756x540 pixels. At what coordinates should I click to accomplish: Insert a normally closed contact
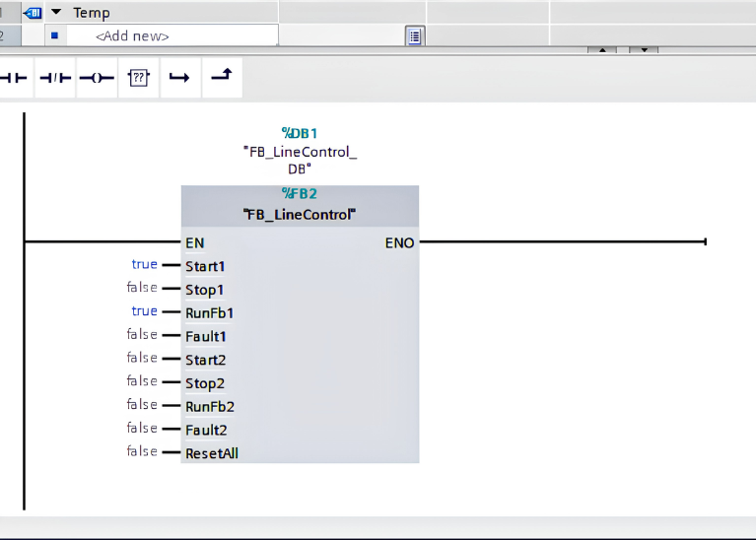click(55, 78)
